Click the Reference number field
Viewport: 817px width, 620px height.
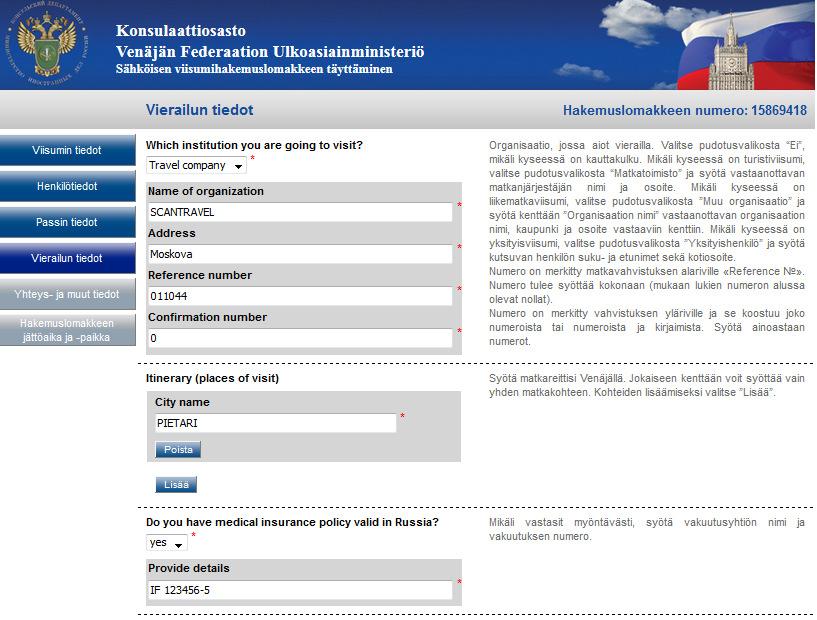300,296
